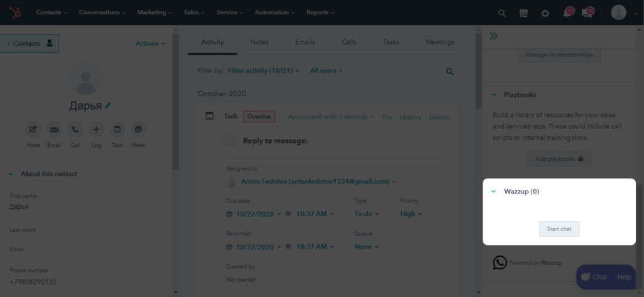Click the Call phone icon

coord(75,130)
